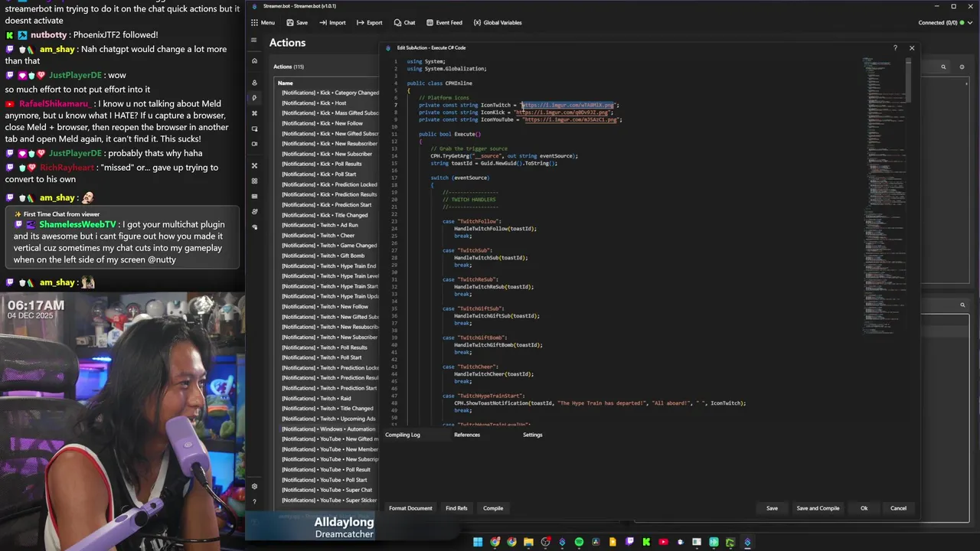Viewport: 980px width, 551px height.
Task: Click the dialog Save button
Action: [x=772, y=508]
